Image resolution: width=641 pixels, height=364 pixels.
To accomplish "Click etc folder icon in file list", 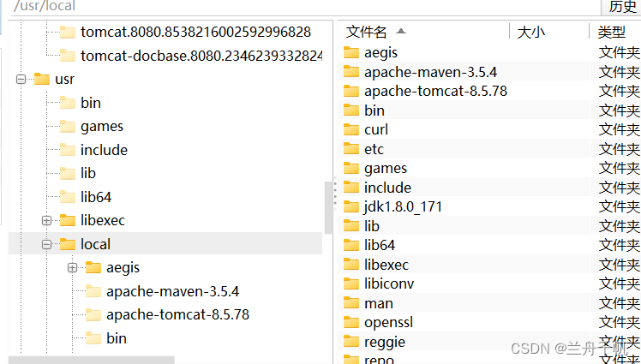I will [x=351, y=149].
